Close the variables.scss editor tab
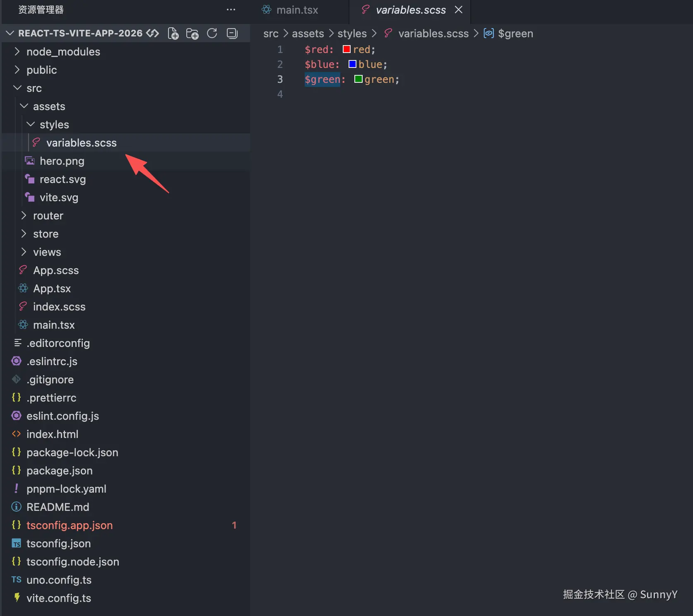The width and height of the screenshot is (693, 616). click(x=459, y=10)
